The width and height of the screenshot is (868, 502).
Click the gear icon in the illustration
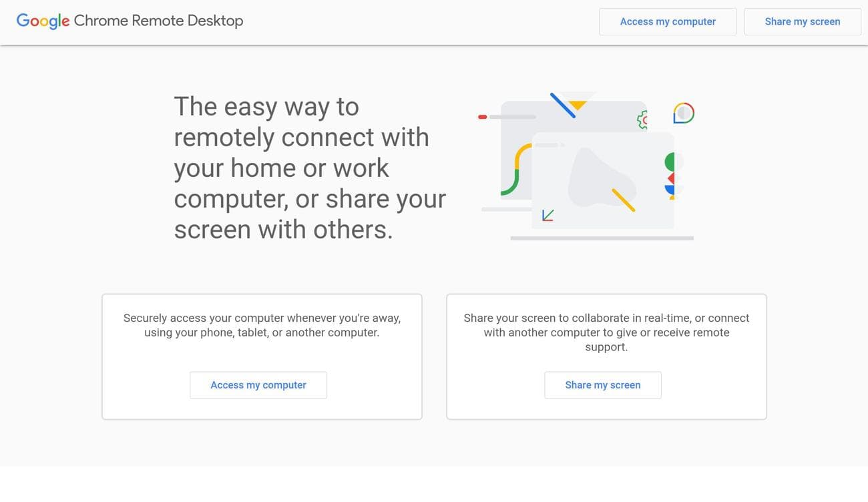[643, 119]
